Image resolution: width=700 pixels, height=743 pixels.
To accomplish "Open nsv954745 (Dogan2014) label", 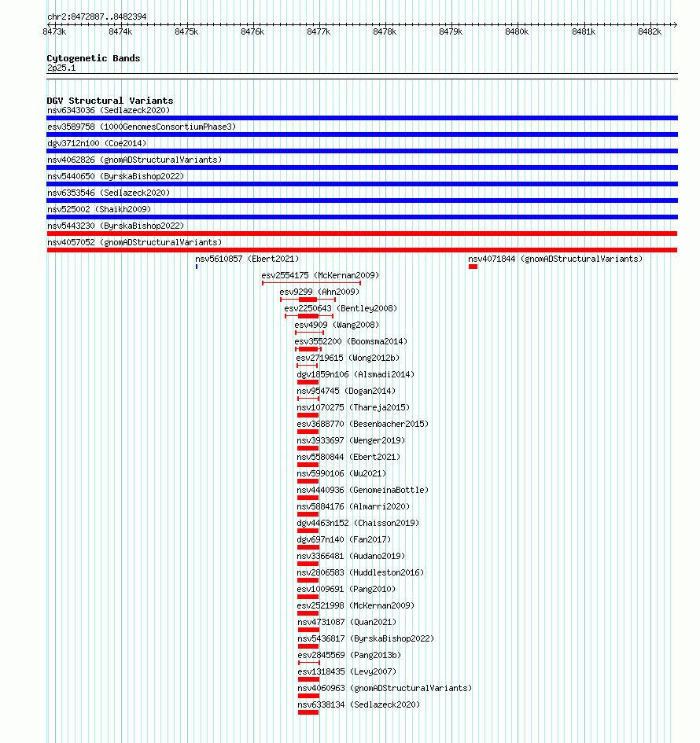I will click(346, 392).
